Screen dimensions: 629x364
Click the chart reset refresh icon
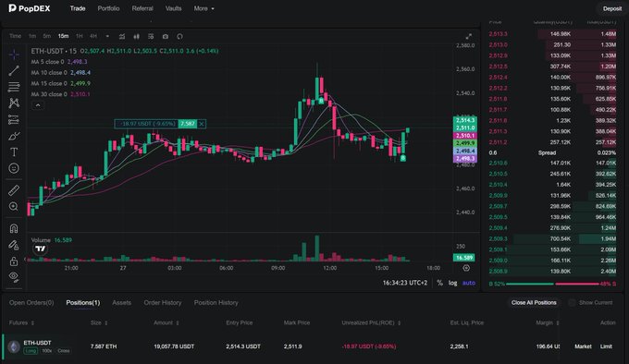[179, 36]
